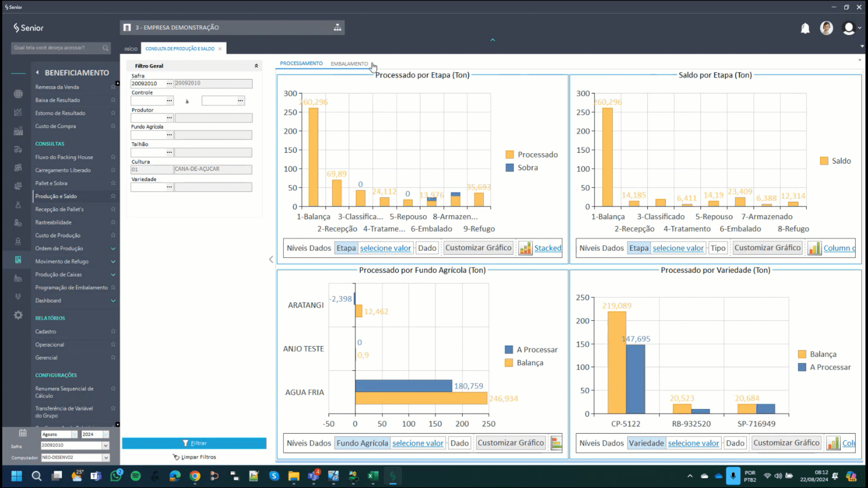Click the Column chart icon in Saldo chart

pyautogui.click(x=814, y=248)
